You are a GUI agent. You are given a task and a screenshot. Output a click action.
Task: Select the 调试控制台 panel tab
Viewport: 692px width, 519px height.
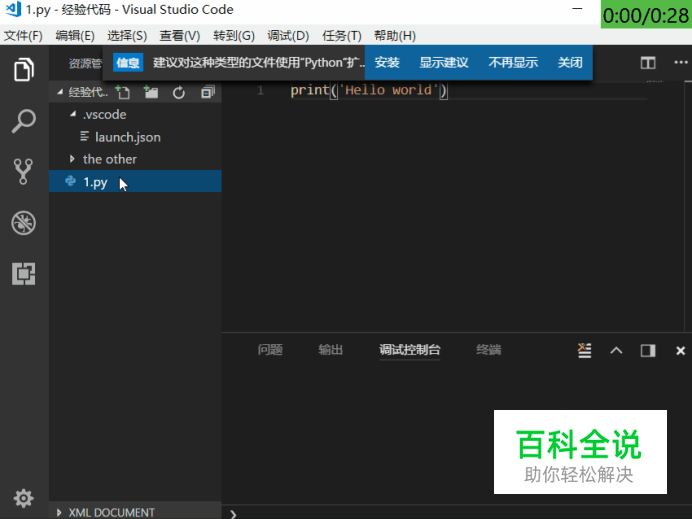[410, 350]
